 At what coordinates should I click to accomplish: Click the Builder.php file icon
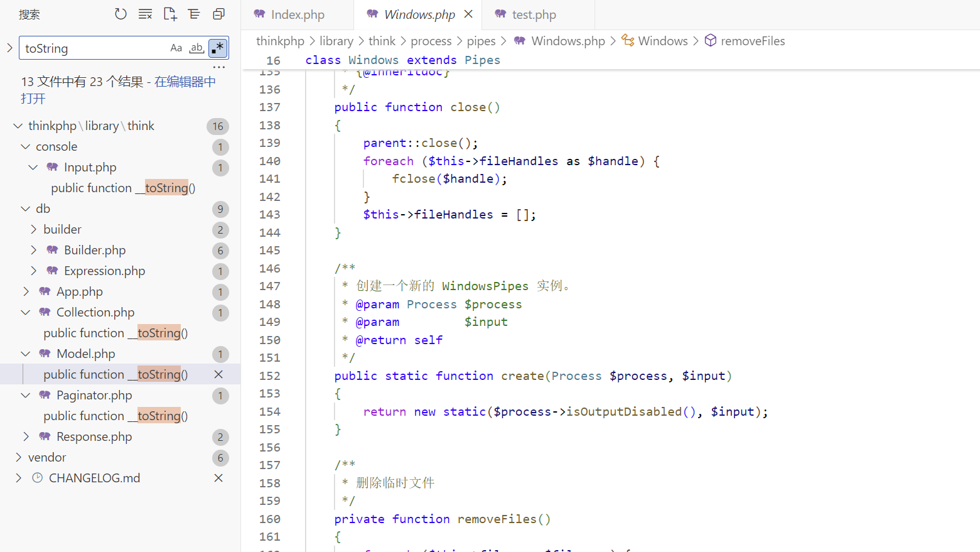(x=52, y=250)
